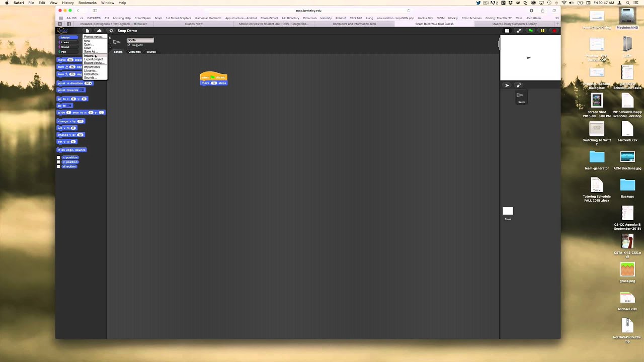Switch to presentation mode with arrows icon
The height and width of the screenshot is (362, 644).
coord(519,31)
